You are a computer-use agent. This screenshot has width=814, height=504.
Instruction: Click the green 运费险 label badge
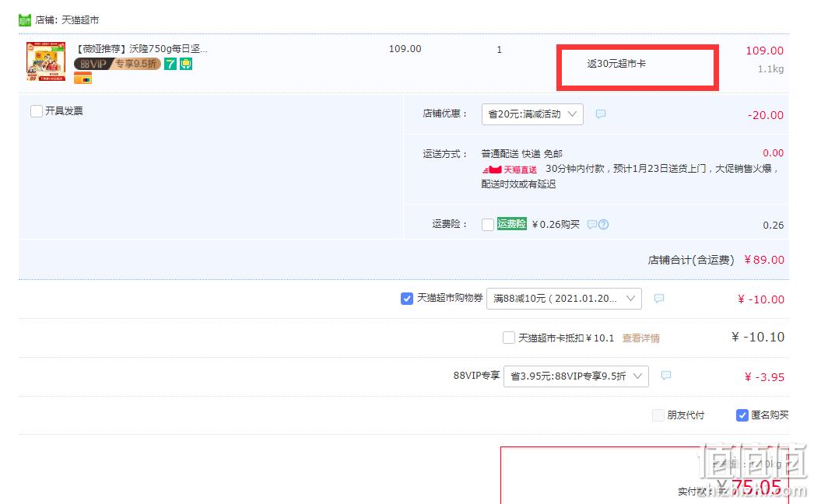(511, 224)
